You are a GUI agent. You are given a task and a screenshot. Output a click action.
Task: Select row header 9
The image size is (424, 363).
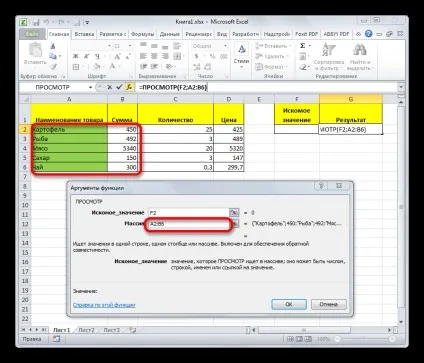(25, 195)
